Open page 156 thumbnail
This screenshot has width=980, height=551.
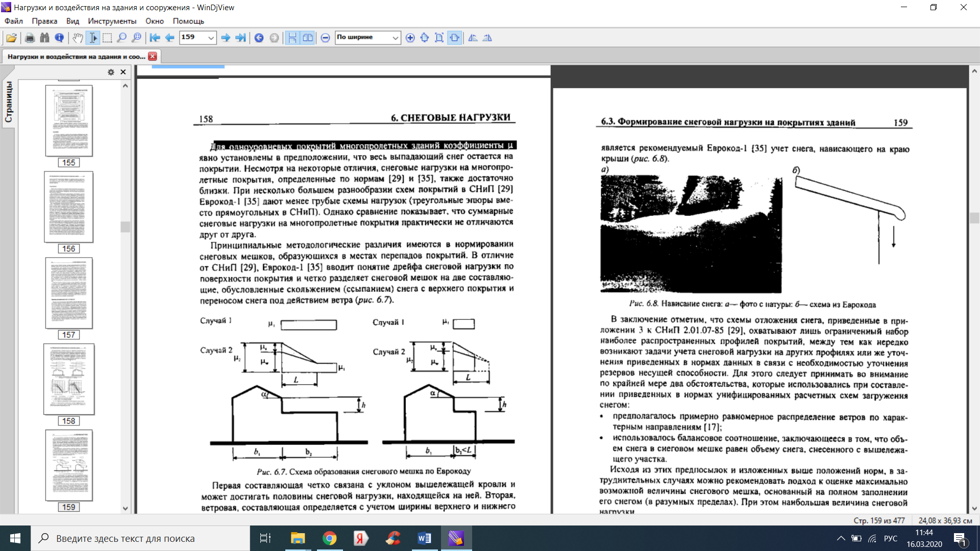tap(69, 207)
